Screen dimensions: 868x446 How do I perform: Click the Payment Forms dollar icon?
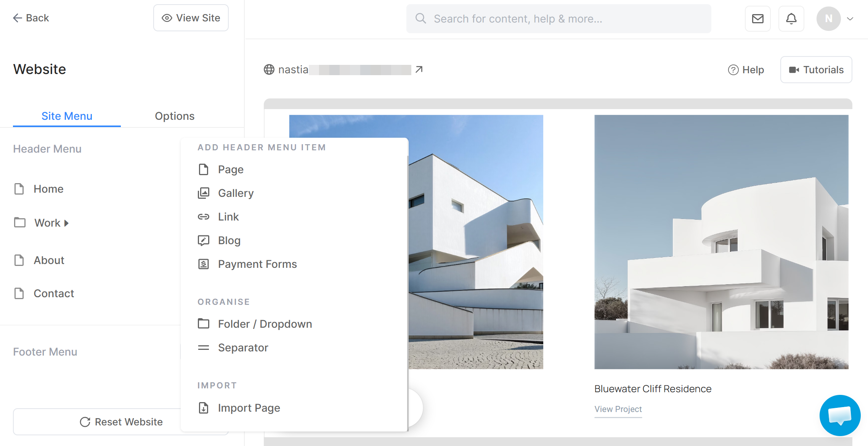click(x=204, y=264)
